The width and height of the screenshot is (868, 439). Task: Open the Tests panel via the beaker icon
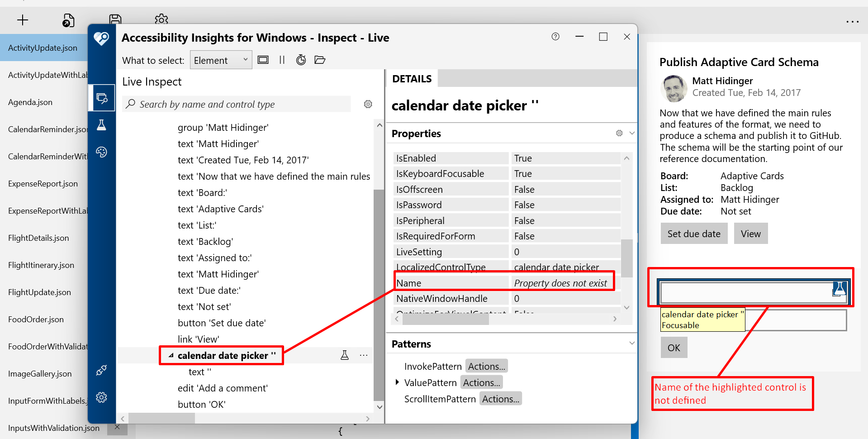[102, 124]
